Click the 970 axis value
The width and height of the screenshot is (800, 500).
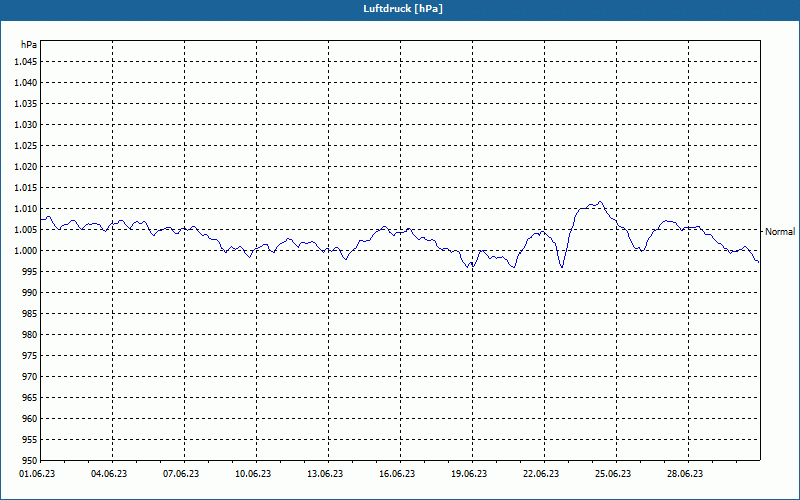pos(30,377)
